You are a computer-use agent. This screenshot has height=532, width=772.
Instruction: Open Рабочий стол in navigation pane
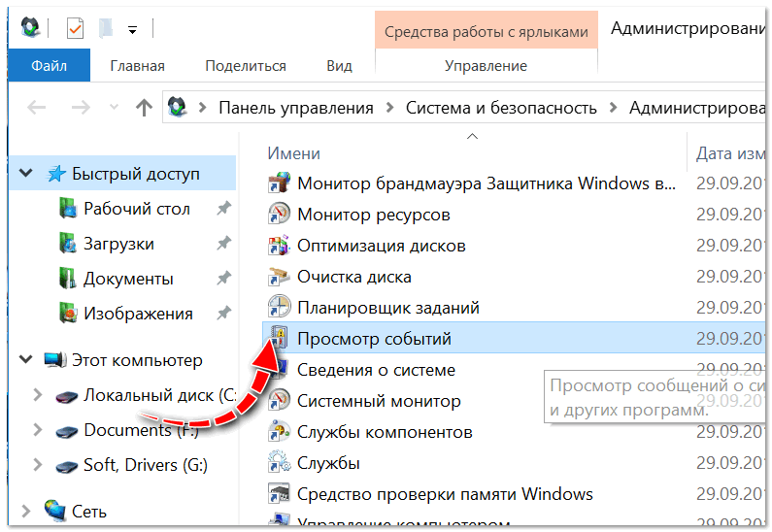click(136, 209)
